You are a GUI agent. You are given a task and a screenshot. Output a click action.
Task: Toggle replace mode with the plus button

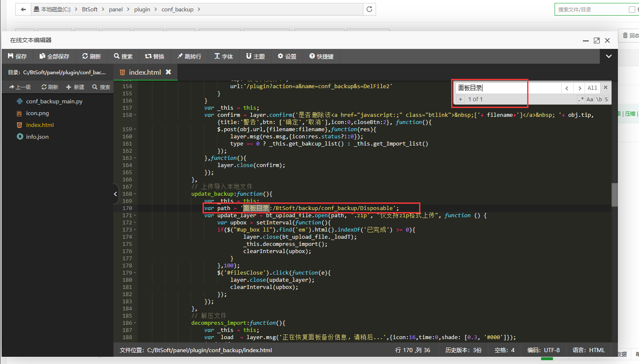pyautogui.click(x=460, y=99)
